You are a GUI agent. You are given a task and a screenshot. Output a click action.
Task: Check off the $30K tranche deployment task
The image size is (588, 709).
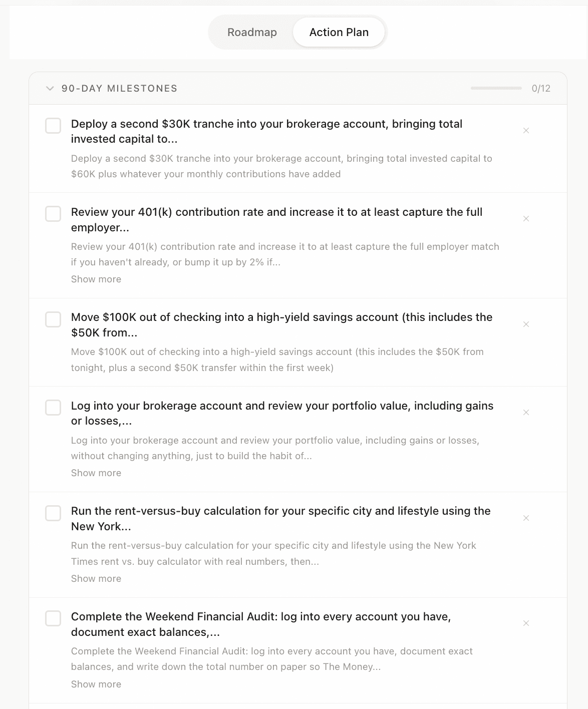[x=53, y=126]
